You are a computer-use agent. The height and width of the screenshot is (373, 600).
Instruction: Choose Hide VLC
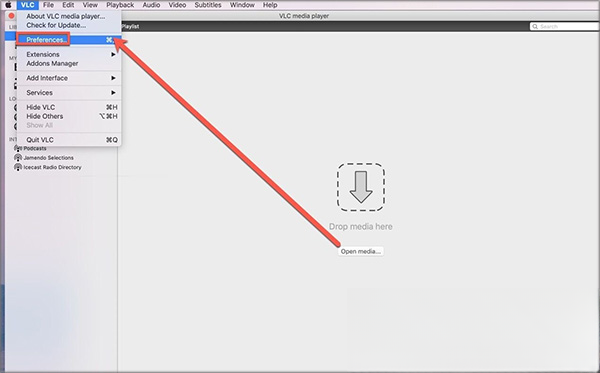[69, 107]
